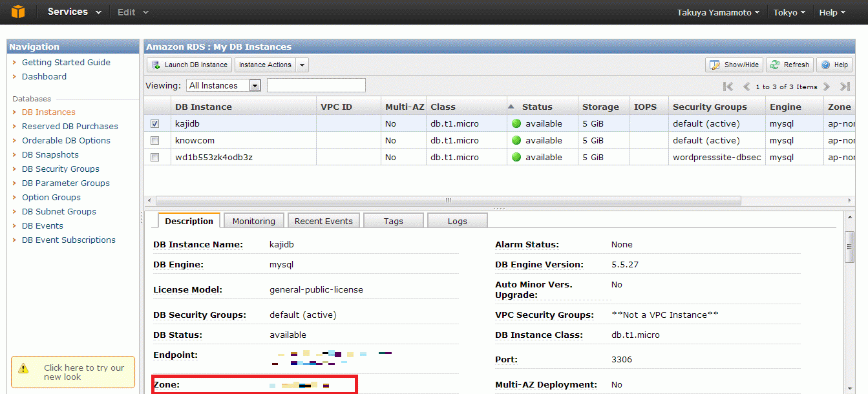Sort by the Class column header
This screenshot has height=394, width=868.
pyautogui.click(x=466, y=107)
